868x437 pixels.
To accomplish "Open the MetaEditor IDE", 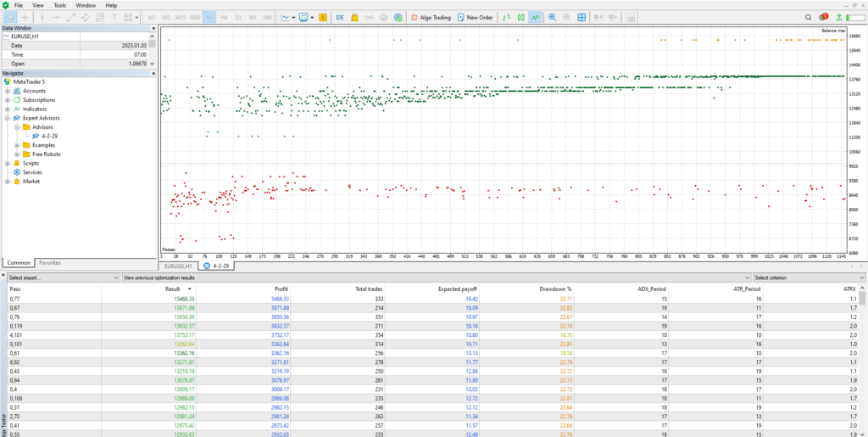I will tap(340, 17).
